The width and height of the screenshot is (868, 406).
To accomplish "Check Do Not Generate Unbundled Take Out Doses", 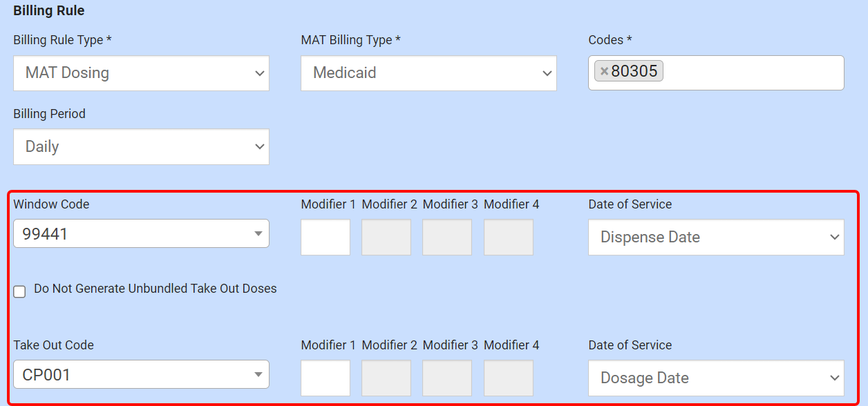I will [x=19, y=291].
